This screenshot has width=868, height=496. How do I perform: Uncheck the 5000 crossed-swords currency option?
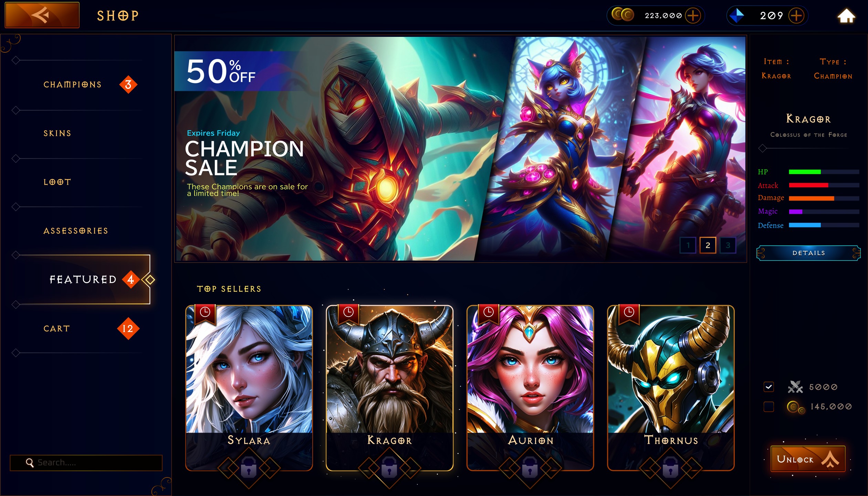click(768, 387)
